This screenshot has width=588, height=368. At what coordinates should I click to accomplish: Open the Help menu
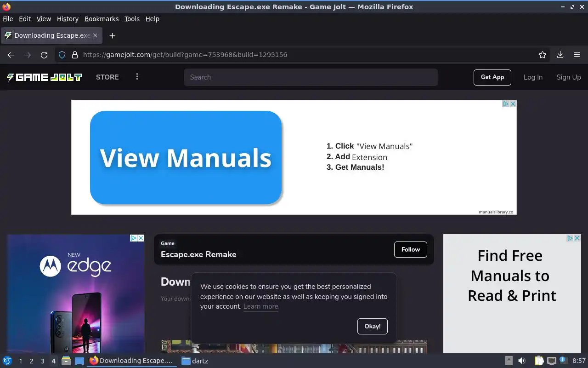[152, 19]
